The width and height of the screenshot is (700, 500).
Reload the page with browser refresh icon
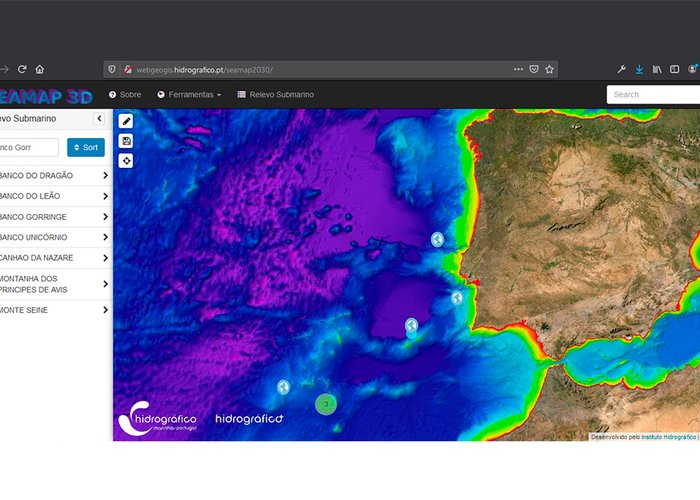coord(22,69)
